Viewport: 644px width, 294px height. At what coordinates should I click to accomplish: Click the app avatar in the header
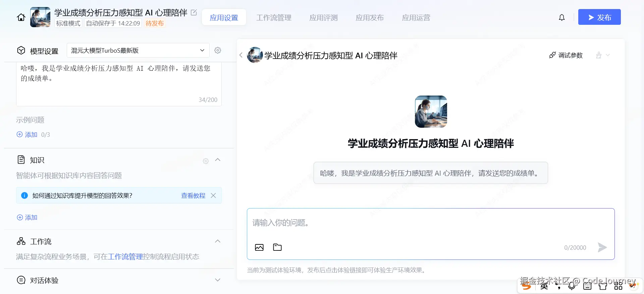pyautogui.click(x=40, y=17)
